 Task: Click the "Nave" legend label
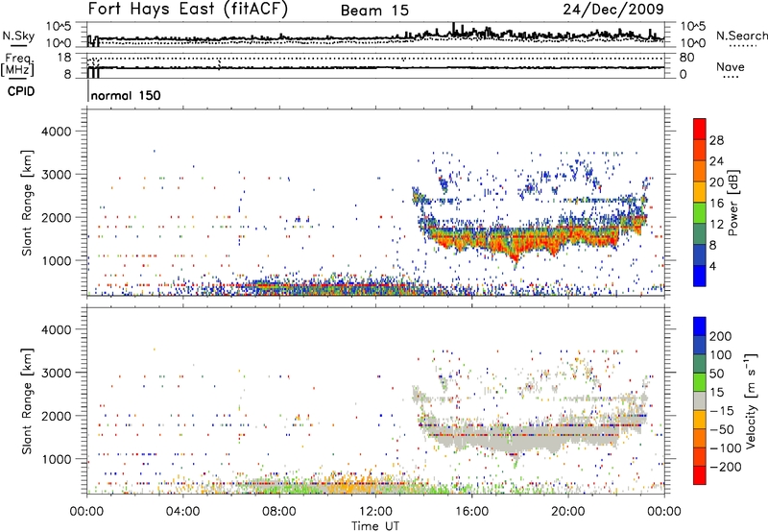[731, 66]
